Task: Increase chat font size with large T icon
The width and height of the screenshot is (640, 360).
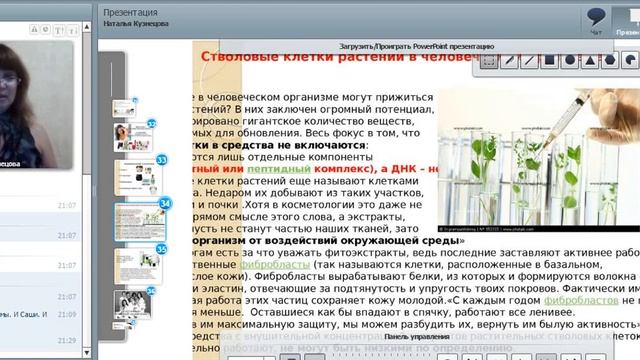Action: (x=59, y=30)
